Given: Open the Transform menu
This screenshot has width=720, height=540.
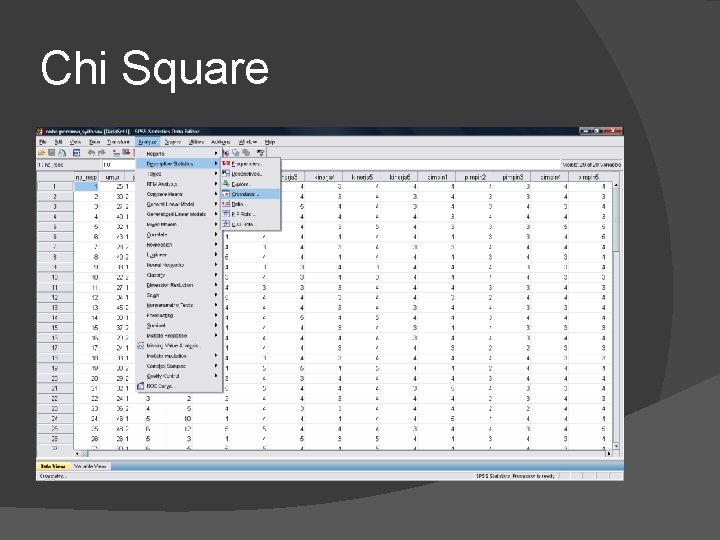Looking at the screenshot, I should tap(118, 142).
